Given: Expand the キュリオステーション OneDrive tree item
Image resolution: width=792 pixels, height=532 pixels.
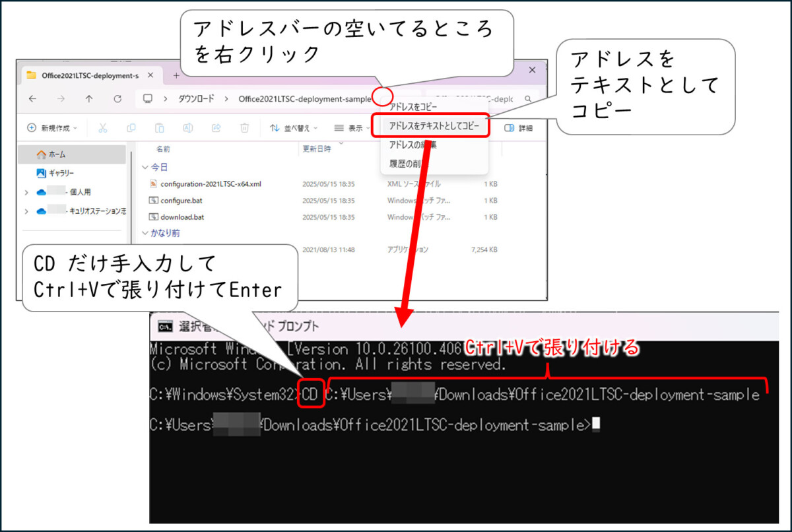Looking at the screenshot, I should point(26,211).
